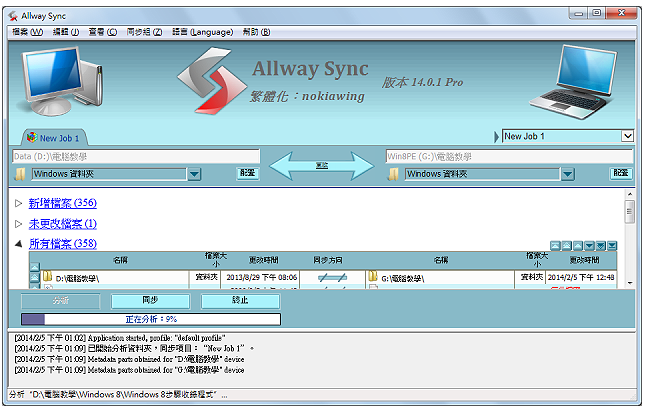The height and width of the screenshot is (406, 645).
Task: Click the left 檔案大小 column header
Action: coord(216,260)
